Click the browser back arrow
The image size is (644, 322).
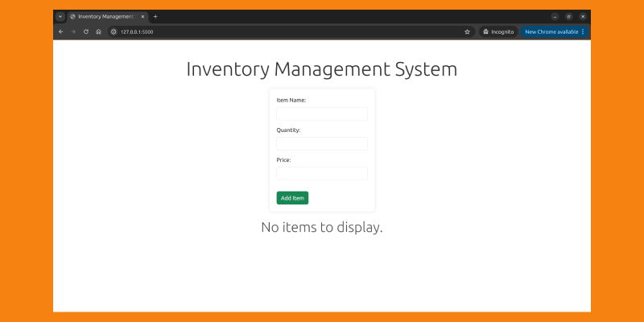tap(61, 31)
